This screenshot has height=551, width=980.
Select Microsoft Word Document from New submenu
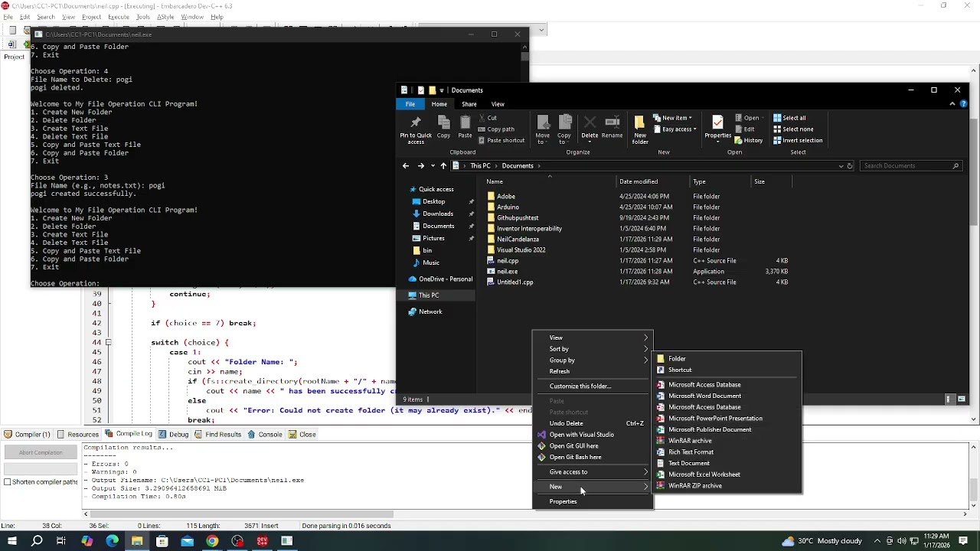coord(727,396)
